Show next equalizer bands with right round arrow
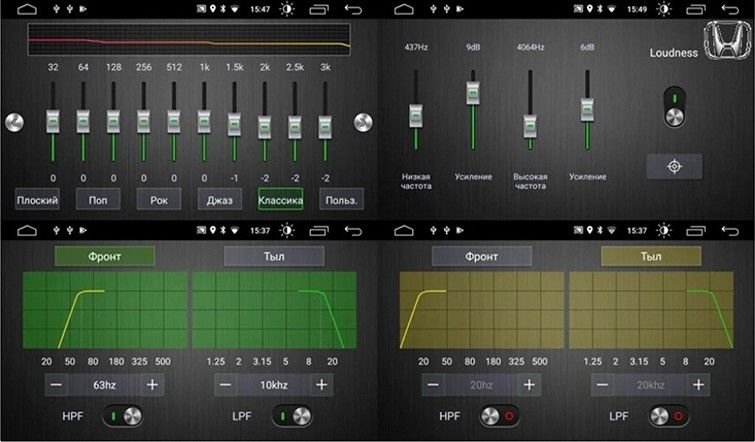The width and height of the screenshot is (755, 442). click(x=363, y=122)
